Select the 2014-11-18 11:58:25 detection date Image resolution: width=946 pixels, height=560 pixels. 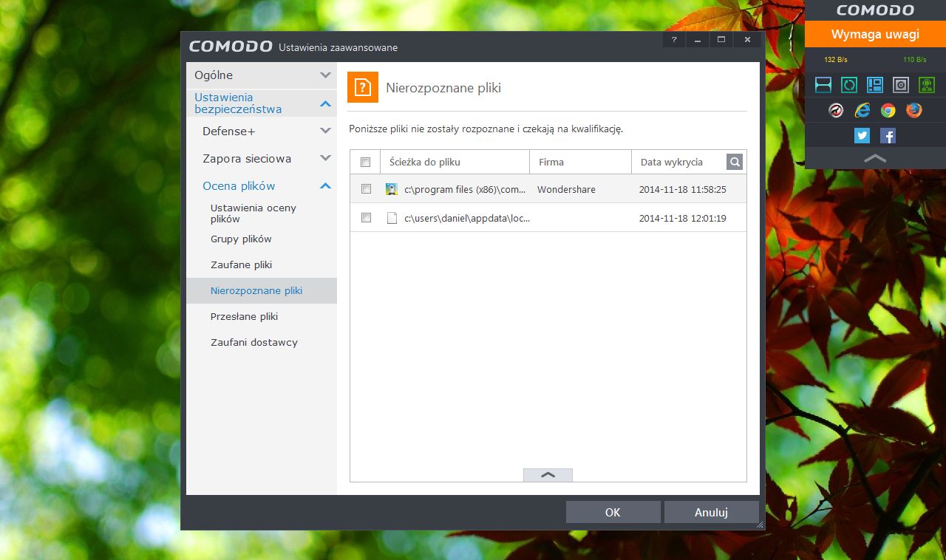pos(683,189)
